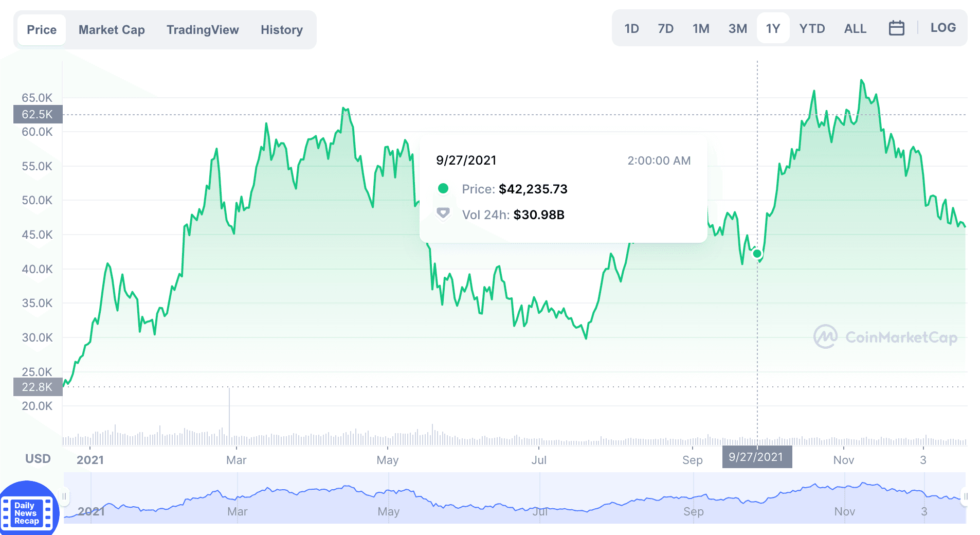Grab the right range slider handle
The image size is (980, 535).
[x=965, y=496]
